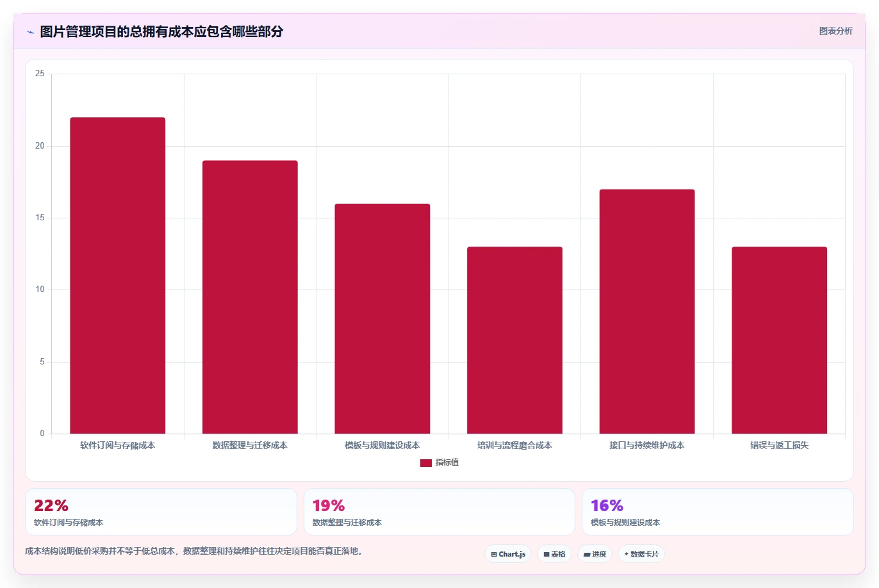This screenshot has height=588, width=879.
Task: Click the 错误与返工损失 x-axis label
Action: pyautogui.click(x=779, y=445)
